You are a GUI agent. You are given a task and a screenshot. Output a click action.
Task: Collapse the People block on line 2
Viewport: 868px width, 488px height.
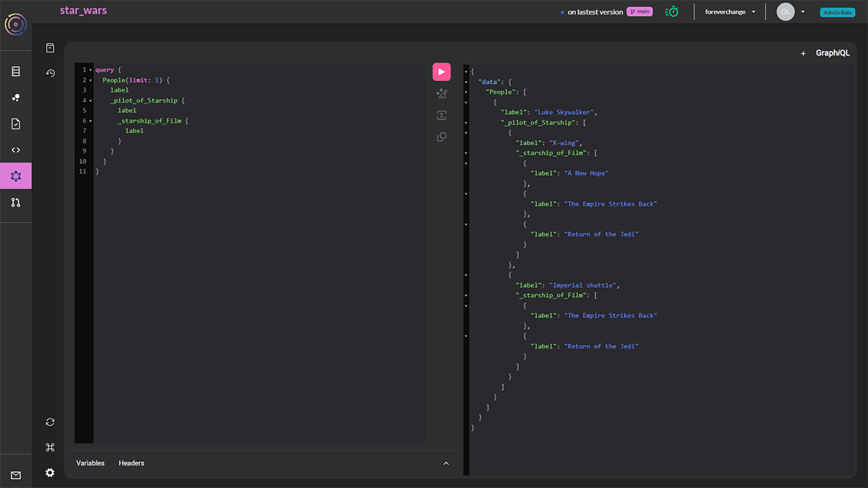coord(91,80)
